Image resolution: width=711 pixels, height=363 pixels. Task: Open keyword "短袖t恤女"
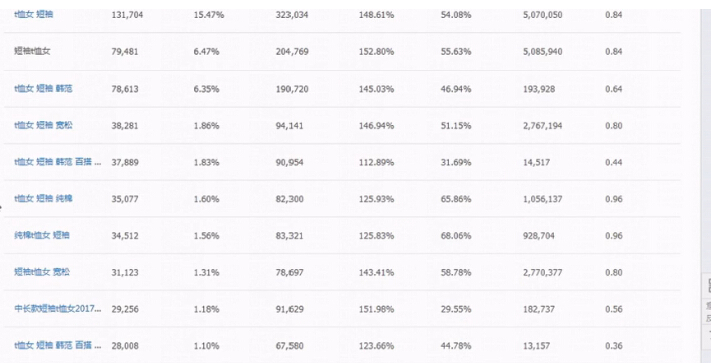[32, 51]
